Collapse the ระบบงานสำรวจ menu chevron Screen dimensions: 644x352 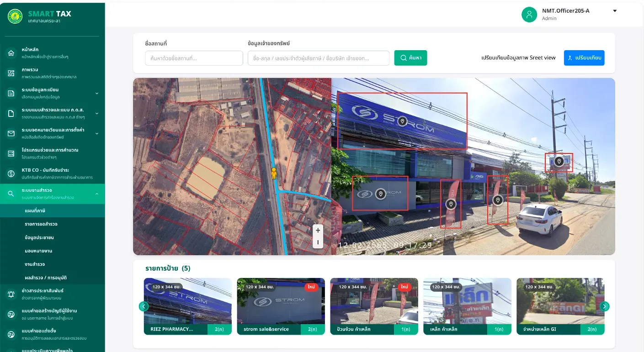pos(97,194)
